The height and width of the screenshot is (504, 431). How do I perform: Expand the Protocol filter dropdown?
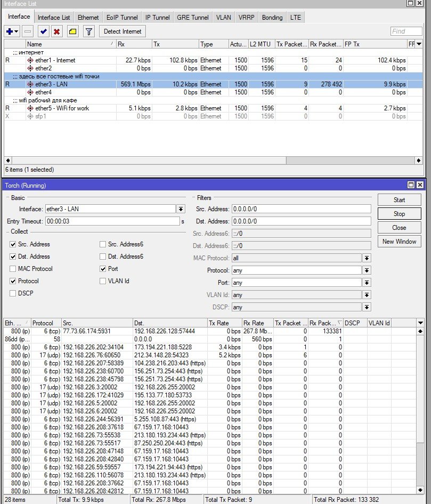(367, 270)
